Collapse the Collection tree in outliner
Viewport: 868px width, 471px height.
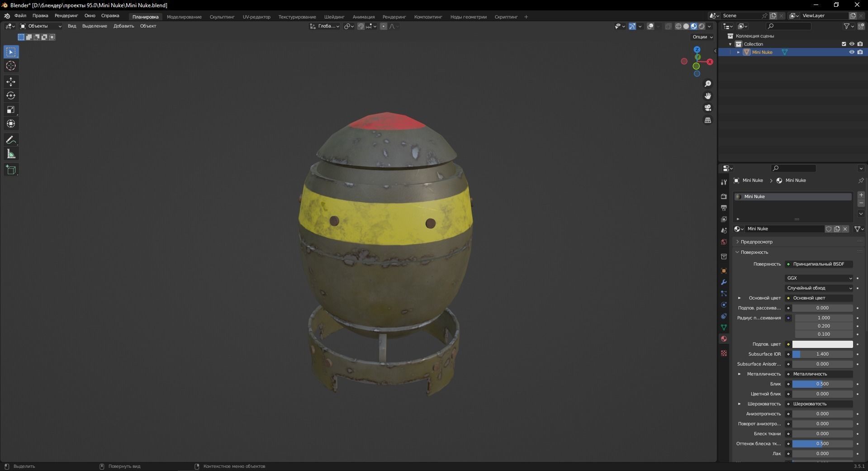(x=730, y=44)
